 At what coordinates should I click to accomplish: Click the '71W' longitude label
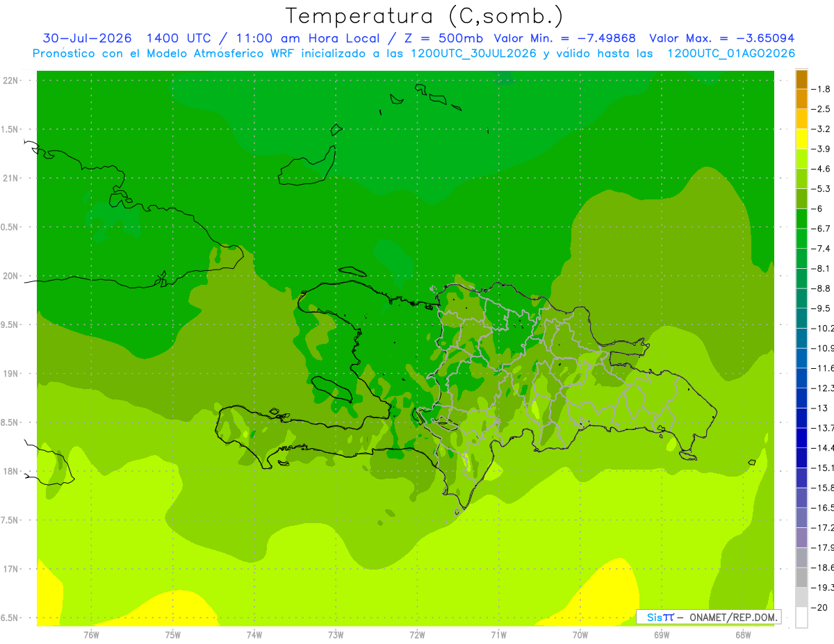pos(498,635)
